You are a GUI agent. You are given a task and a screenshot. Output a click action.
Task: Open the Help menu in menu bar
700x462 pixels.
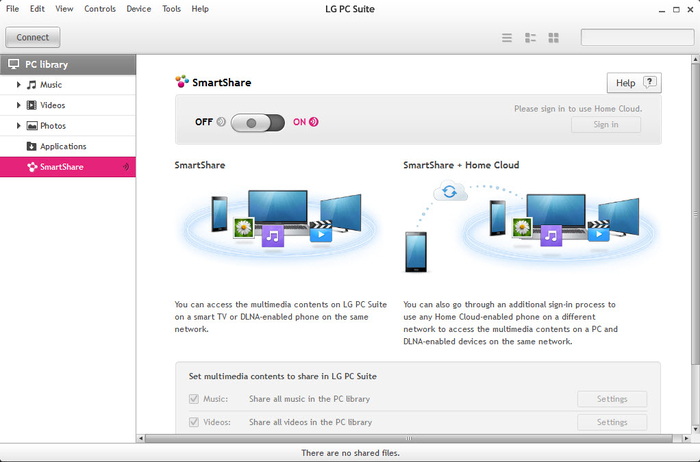pyautogui.click(x=200, y=8)
